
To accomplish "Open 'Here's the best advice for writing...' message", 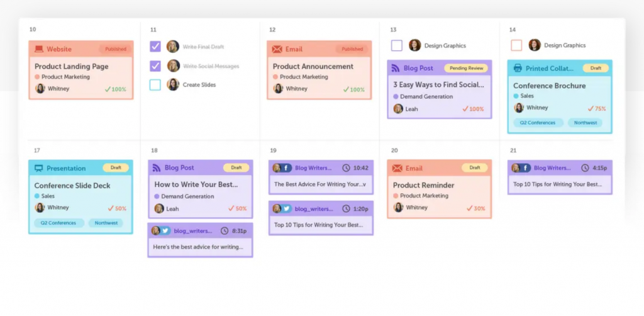I will point(198,247).
